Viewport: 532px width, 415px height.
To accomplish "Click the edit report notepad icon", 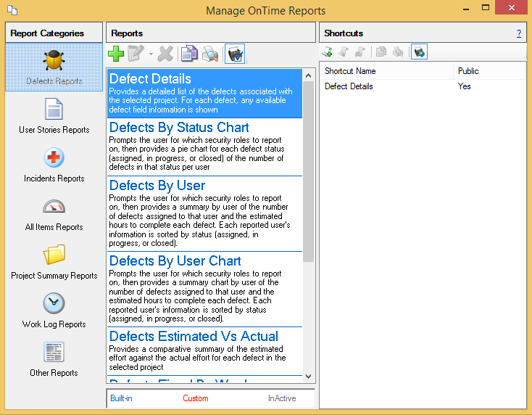I will pos(136,54).
